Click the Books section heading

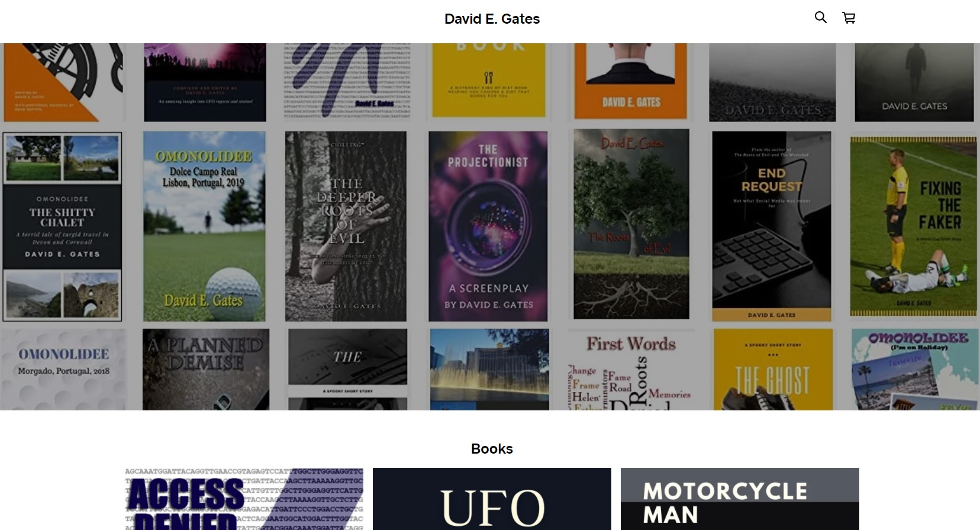[492, 449]
